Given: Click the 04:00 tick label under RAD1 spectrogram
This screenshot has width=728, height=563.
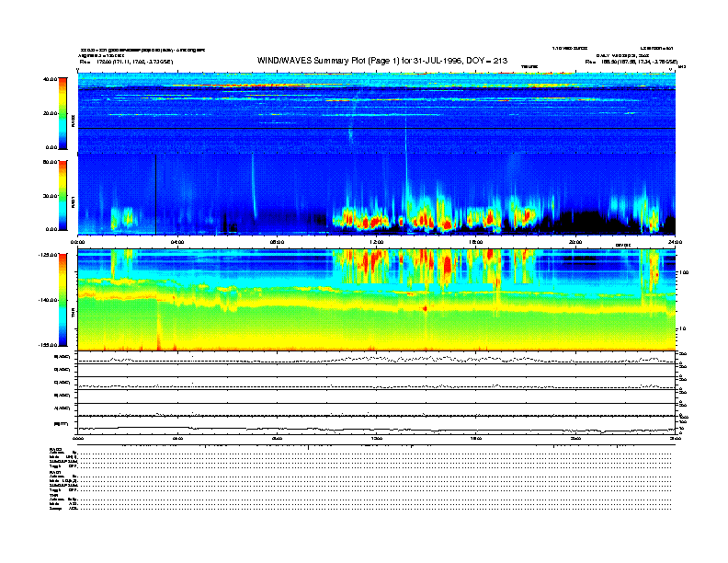Looking at the screenshot, I should click(x=177, y=242).
